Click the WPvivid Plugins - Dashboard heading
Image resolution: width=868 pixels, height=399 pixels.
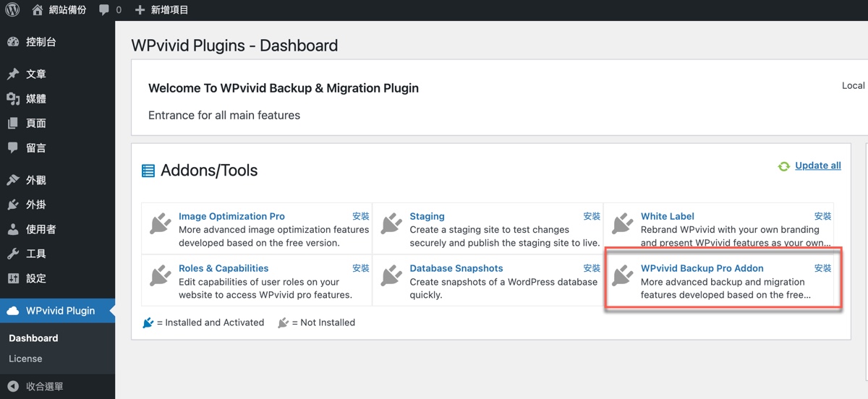pyautogui.click(x=234, y=46)
